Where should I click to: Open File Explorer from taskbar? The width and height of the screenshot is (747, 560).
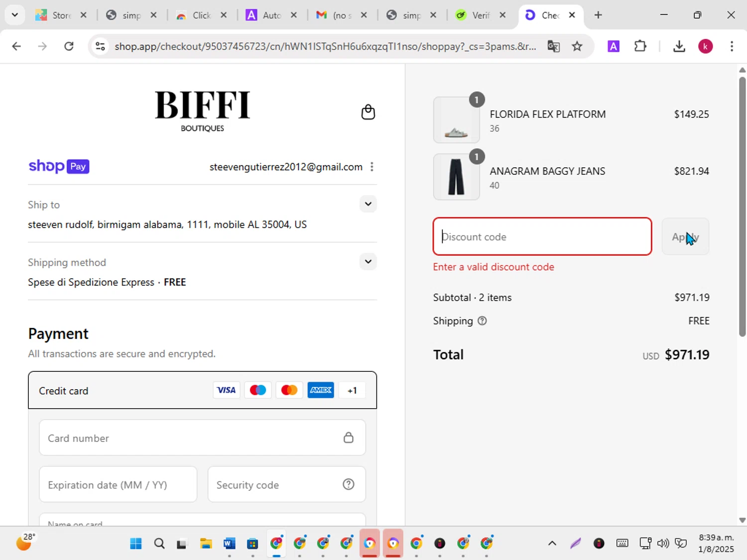206,543
